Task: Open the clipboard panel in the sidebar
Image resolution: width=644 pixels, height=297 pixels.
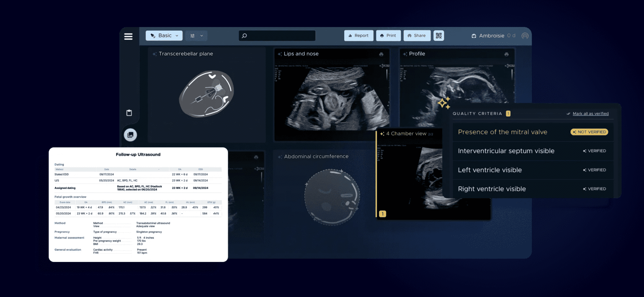Action: 129,113
